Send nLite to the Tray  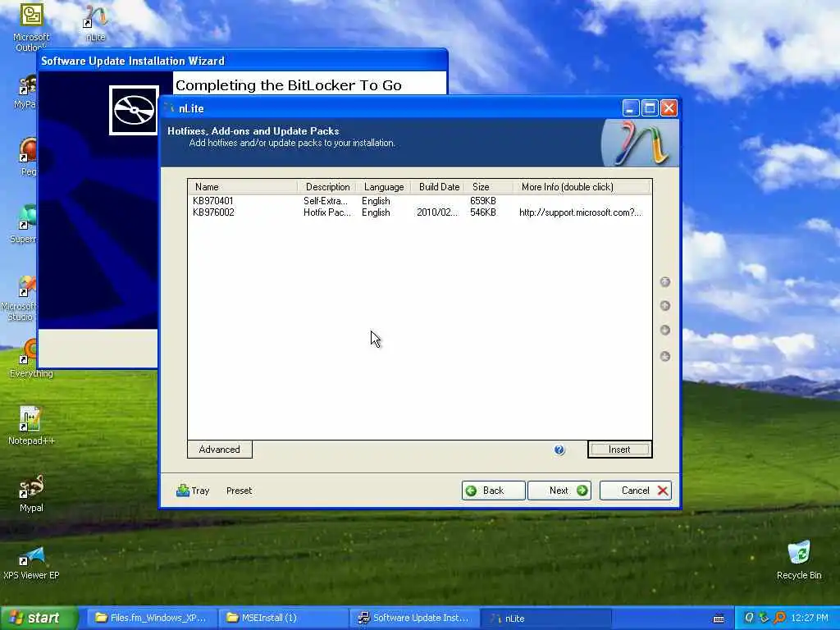[x=193, y=491]
